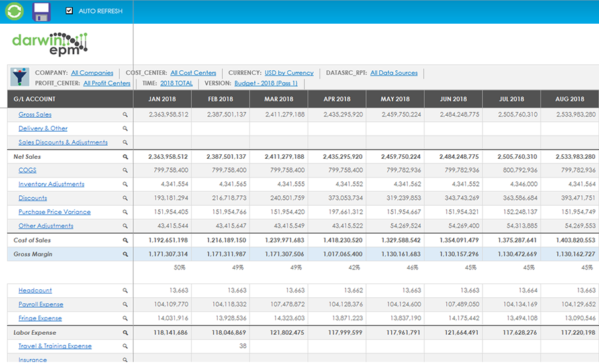Click the APR 2018 column header

tap(337, 99)
